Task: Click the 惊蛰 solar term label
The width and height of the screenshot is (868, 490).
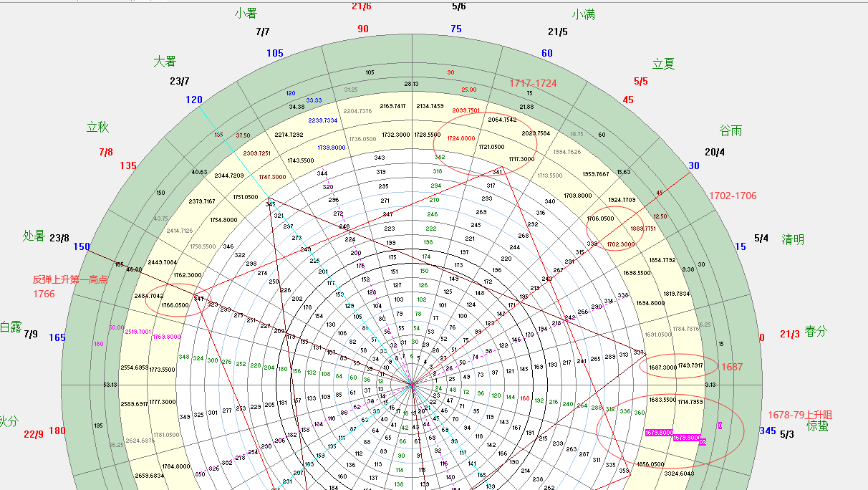Action: (x=818, y=426)
